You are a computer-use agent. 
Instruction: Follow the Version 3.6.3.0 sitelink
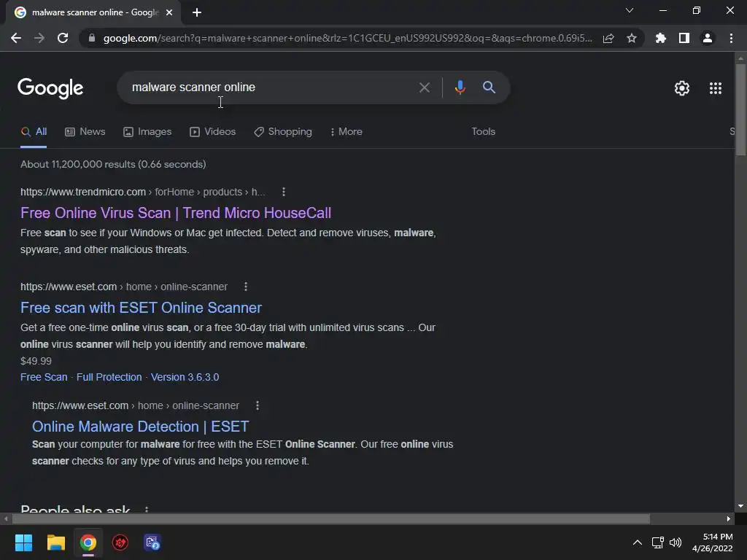tap(185, 377)
